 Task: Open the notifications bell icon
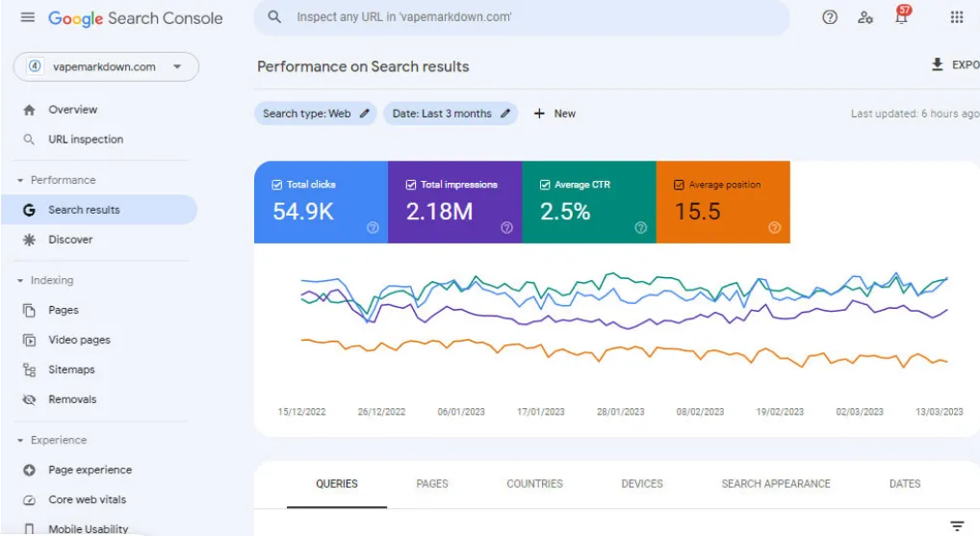tap(901, 16)
